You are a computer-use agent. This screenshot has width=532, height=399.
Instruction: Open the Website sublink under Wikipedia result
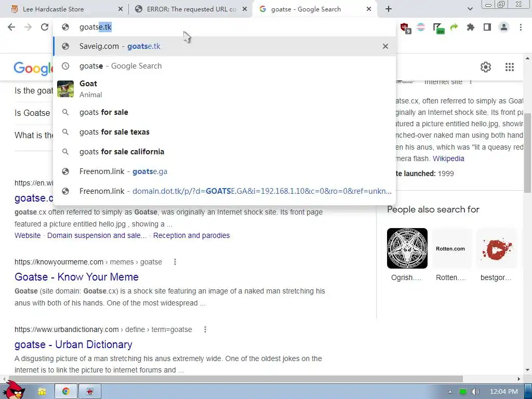(x=28, y=235)
